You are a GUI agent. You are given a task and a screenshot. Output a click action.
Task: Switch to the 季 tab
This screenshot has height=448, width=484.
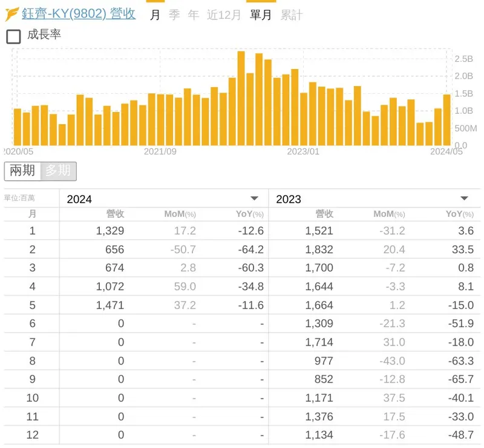[174, 15]
